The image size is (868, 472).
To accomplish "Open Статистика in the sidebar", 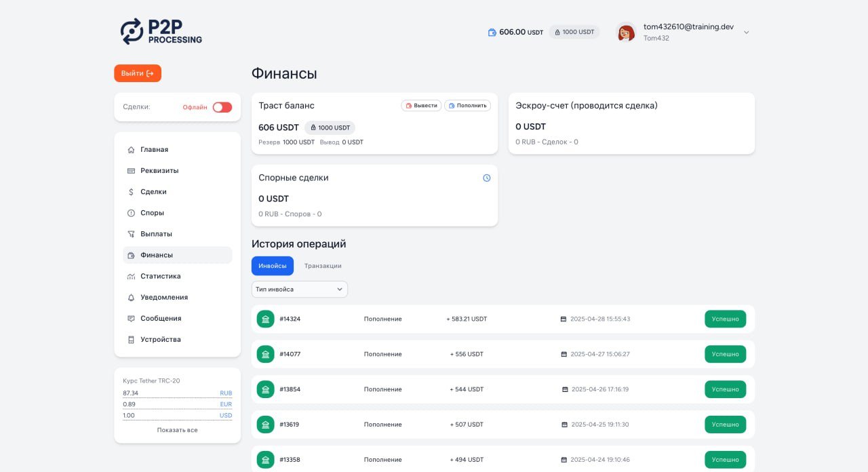I will (160, 276).
